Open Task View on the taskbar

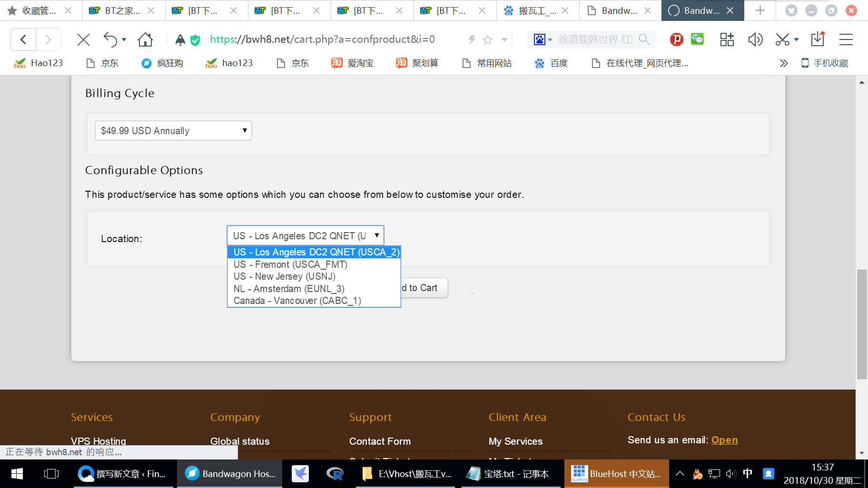[51, 474]
